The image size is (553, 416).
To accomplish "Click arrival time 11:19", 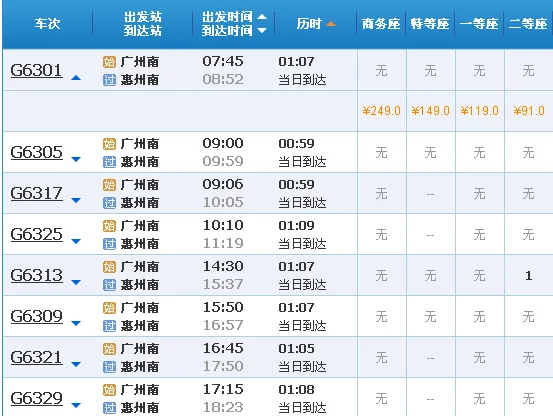I will 223,243.
